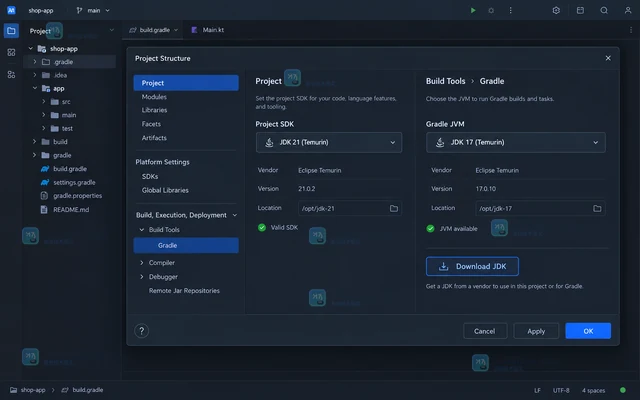Screen dimensions: 640x400
Task: Open the user account icon
Action: click(x=628, y=10)
